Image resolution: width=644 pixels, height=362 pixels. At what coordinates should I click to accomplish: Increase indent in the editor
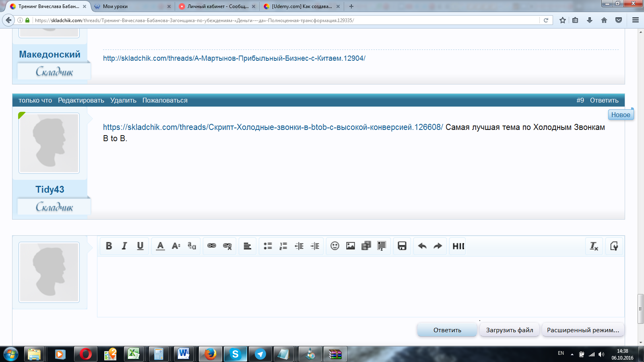[x=315, y=246]
